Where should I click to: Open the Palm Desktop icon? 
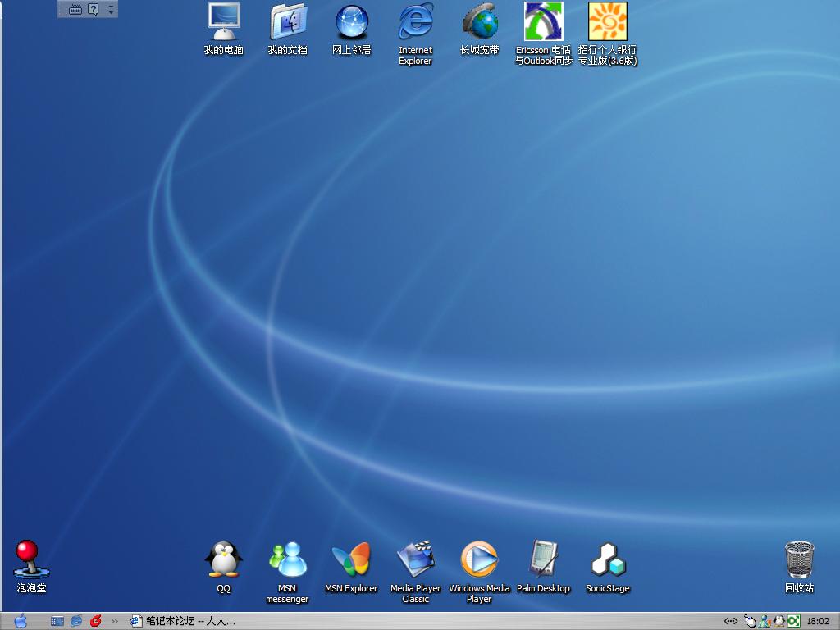pos(543,567)
